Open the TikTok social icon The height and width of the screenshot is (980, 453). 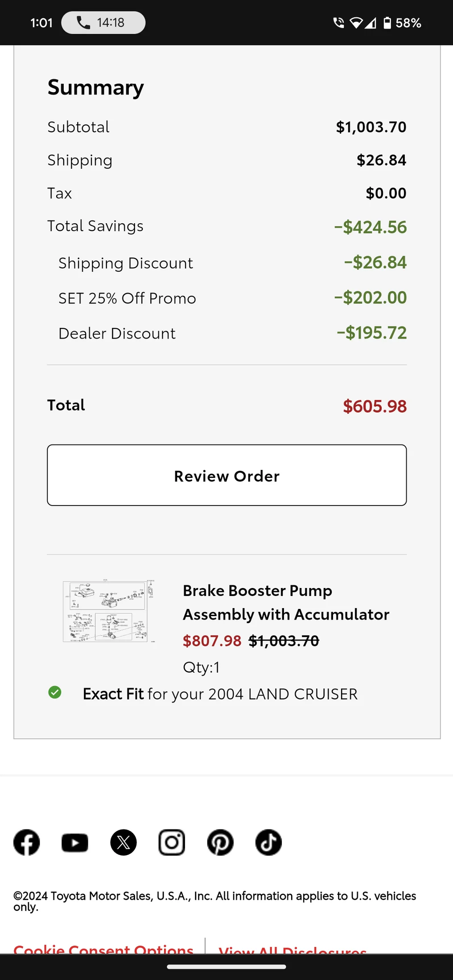[268, 842]
